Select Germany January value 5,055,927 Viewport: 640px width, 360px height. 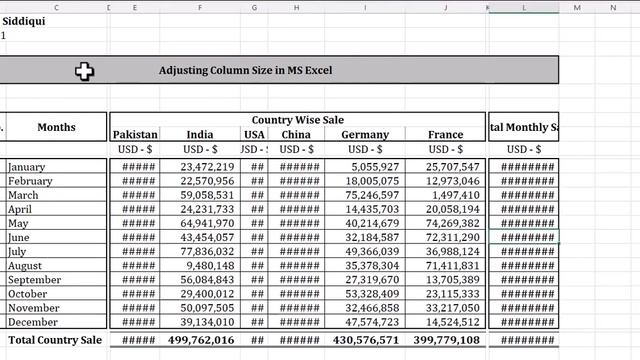(x=365, y=167)
